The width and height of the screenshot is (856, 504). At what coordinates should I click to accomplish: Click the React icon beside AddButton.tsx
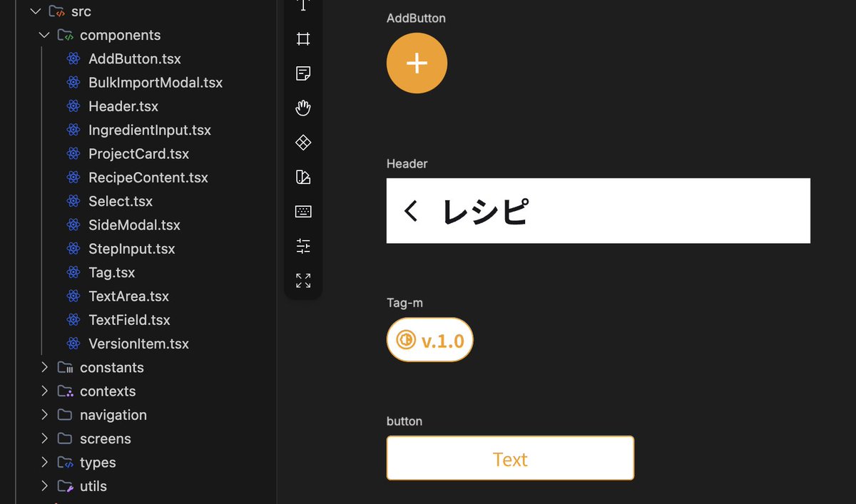(x=73, y=59)
